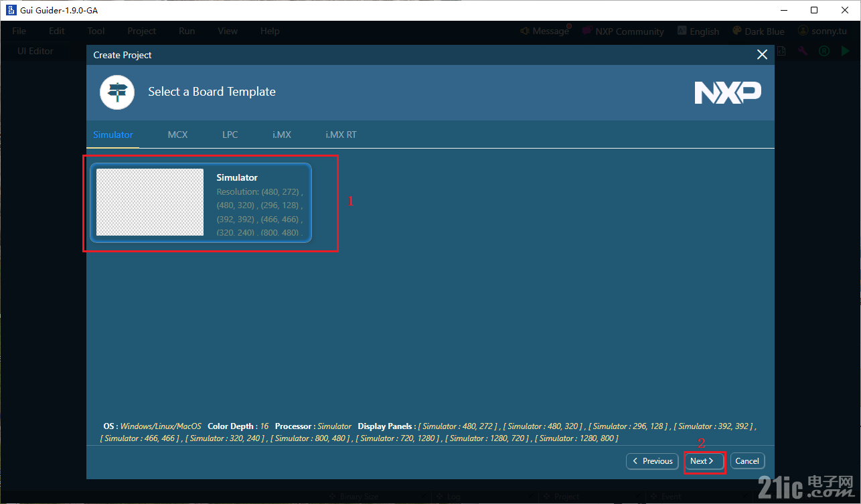This screenshot has width=861, height=504.
Task: Select the Simulator board template card
Action: (x=201, y=203)
